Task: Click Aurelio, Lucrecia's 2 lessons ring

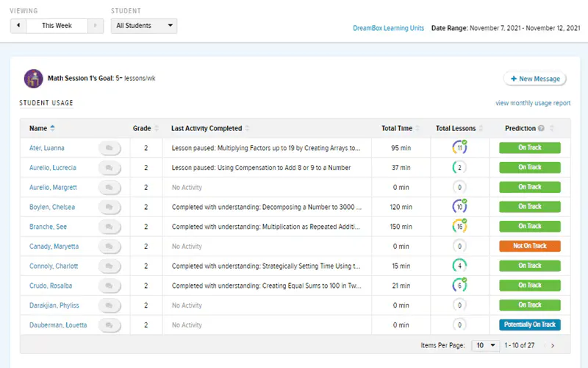Action: pyautogui.click(x=460, y=168)
